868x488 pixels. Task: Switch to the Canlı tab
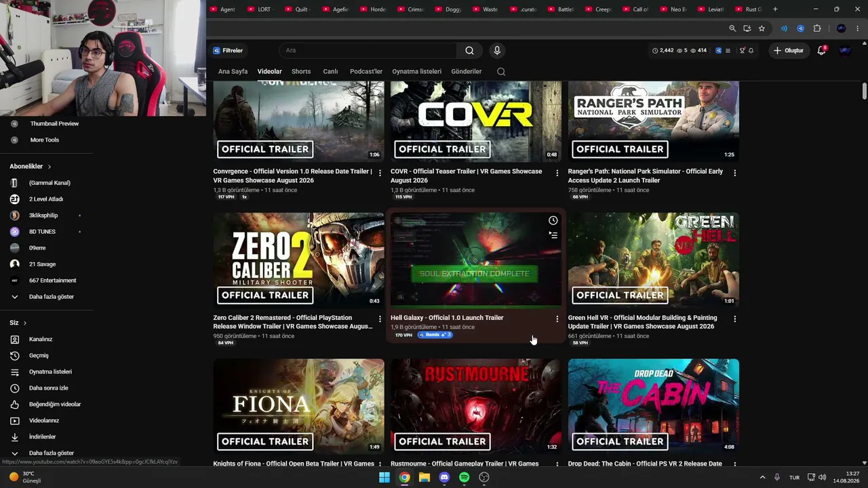coord(330,71)
